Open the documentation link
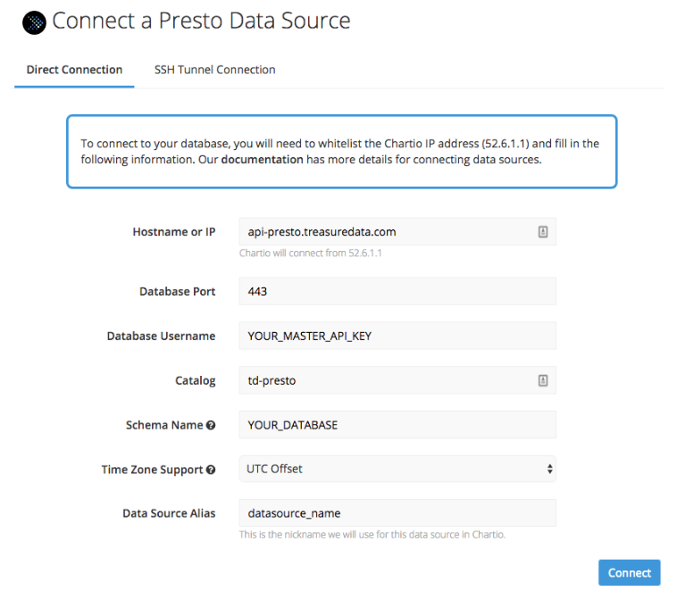The height and width of the screenshot is (616, 677). (x=262, y=161)
